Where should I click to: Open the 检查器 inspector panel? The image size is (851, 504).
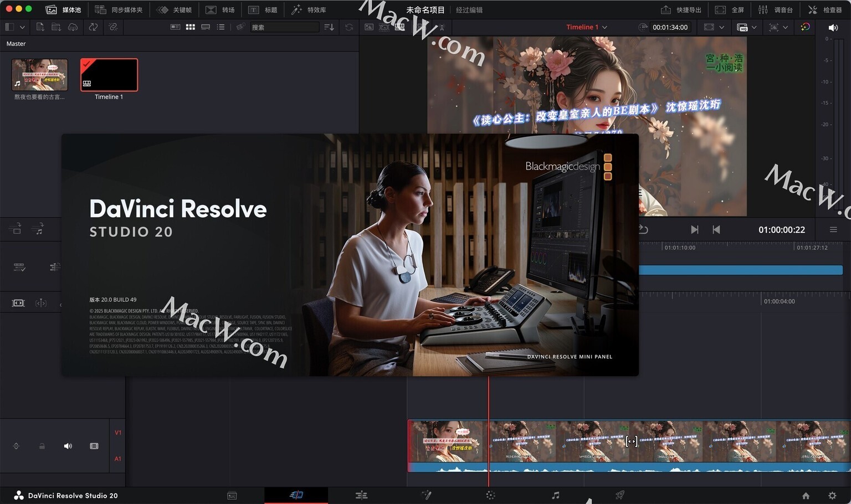(x=825, y=9)
